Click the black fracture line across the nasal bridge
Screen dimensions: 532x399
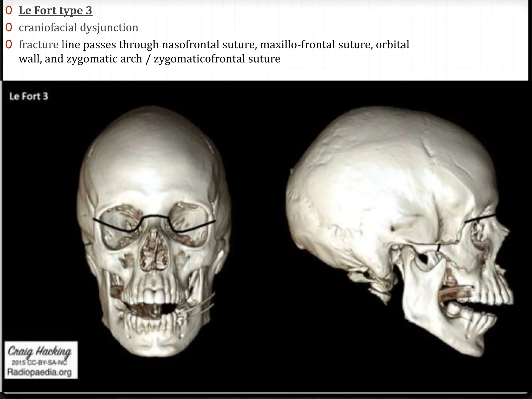(x=155, y=216)
